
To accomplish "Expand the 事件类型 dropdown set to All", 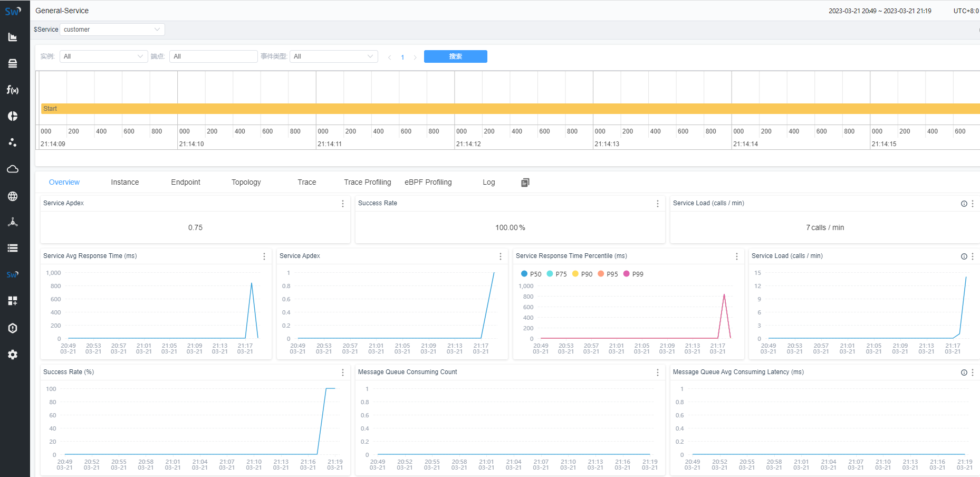I will coord(333,56).
